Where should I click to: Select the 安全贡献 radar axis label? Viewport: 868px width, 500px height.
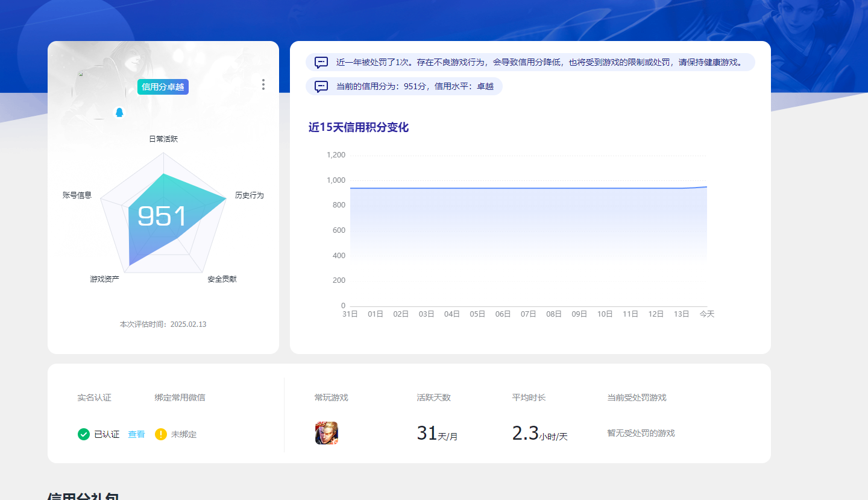tap(222, 279)
